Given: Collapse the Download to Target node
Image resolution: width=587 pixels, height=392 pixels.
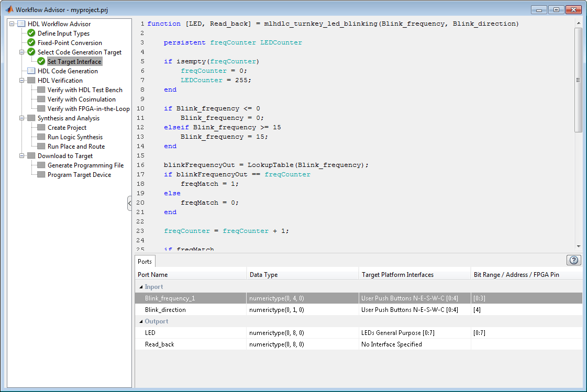Looking at the screenshot, I should point(22,156).
